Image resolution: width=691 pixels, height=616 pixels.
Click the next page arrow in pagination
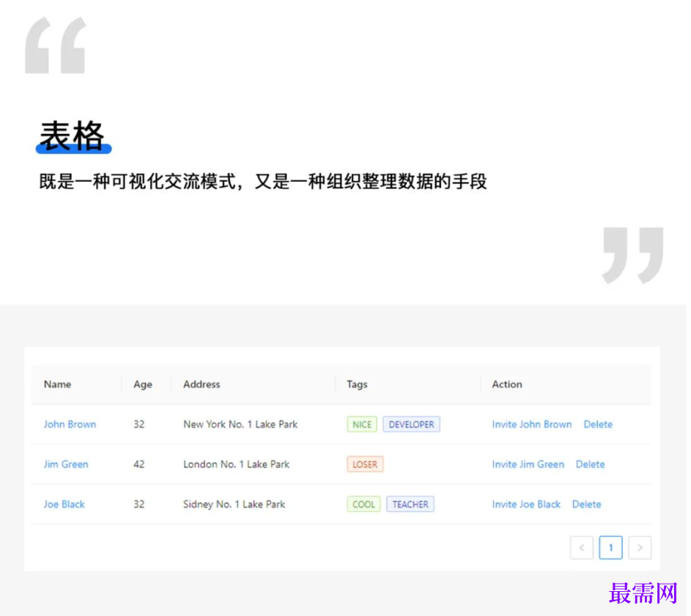coord(640,548)
